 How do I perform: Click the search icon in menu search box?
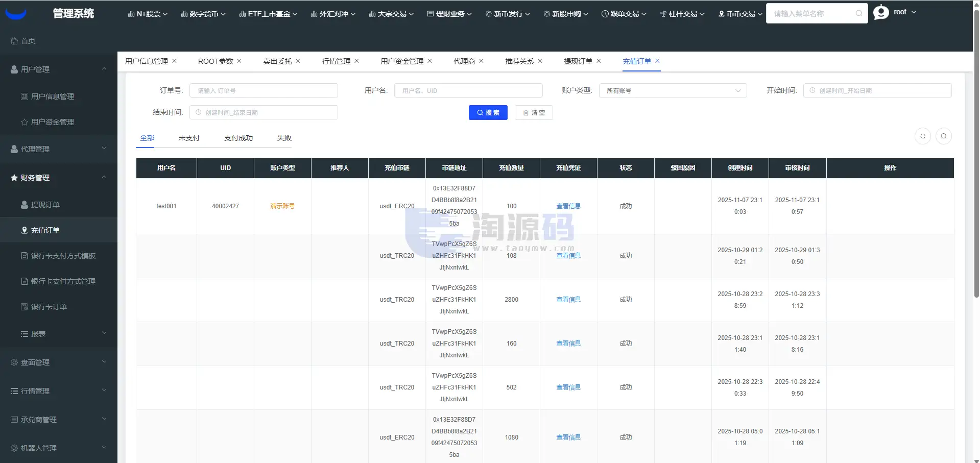point(859,13)
